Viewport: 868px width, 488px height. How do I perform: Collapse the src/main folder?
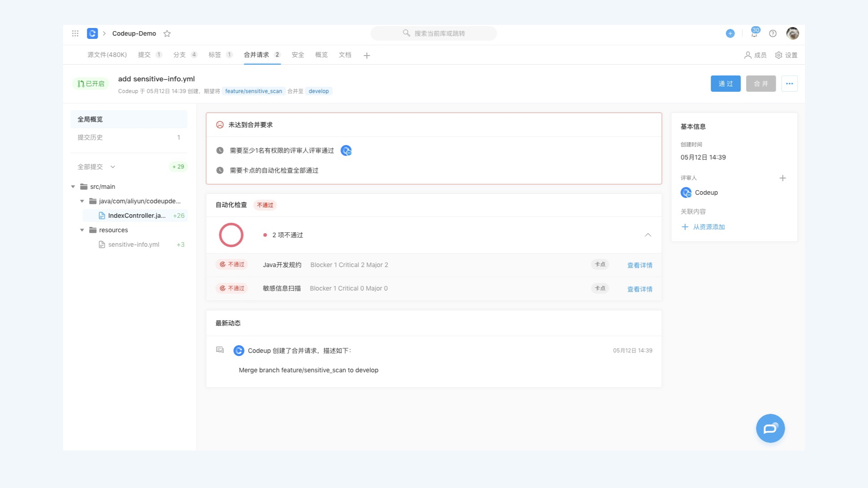(73, 187)
